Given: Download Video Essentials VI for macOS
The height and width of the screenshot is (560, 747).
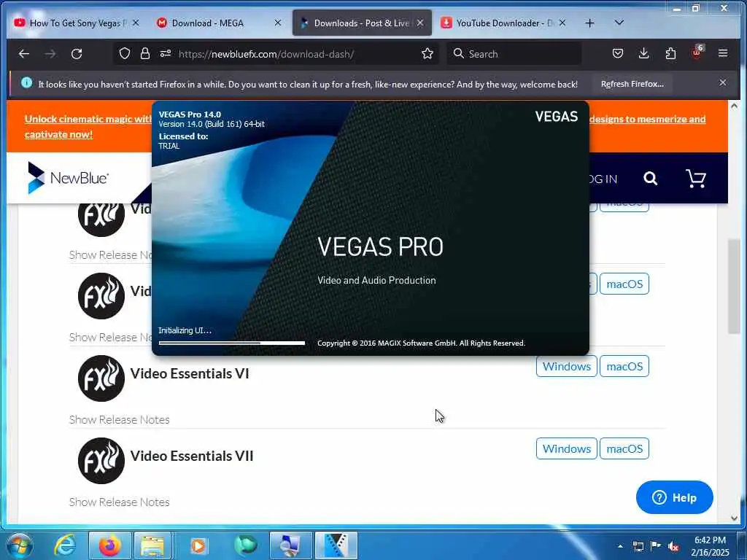Looking at the screenshot, I should tap(624, 366).
